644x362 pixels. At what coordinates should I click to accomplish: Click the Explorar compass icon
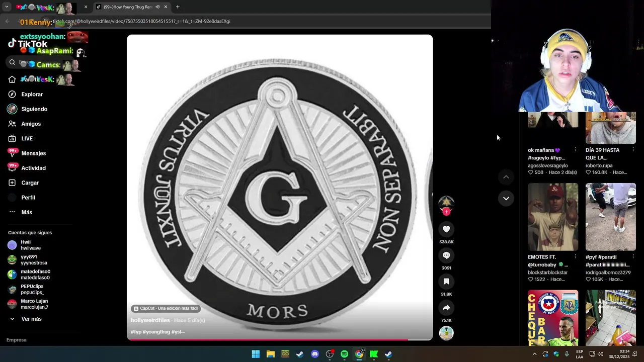12,94
